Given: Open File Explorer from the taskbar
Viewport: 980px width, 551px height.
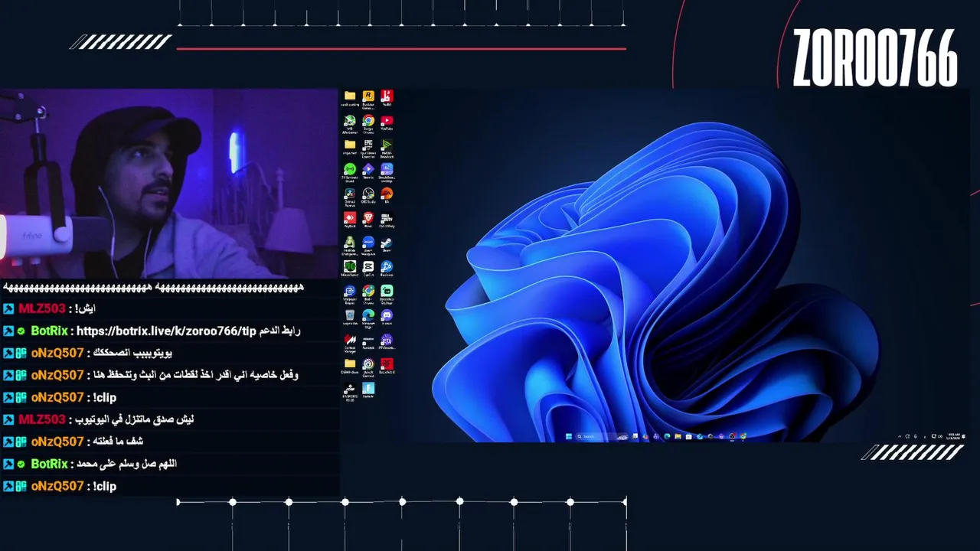Looking at the screenshot, I should point(678,436).
